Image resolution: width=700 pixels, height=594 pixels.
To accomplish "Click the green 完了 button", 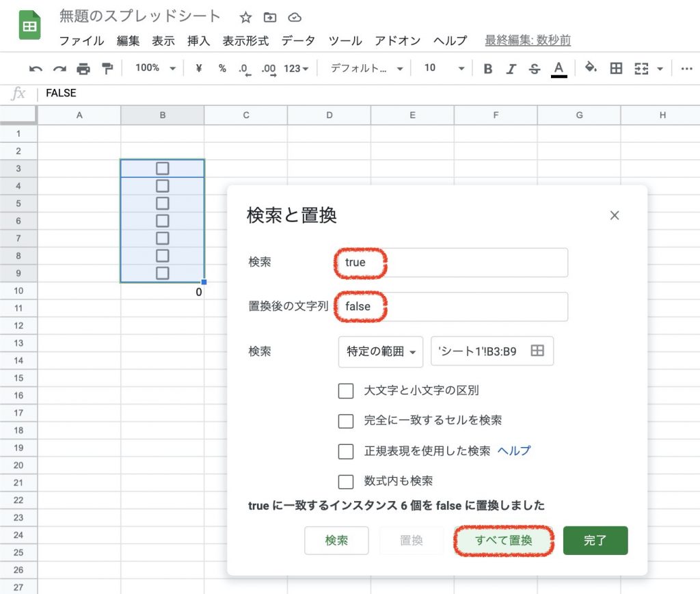I will point(595,540).
